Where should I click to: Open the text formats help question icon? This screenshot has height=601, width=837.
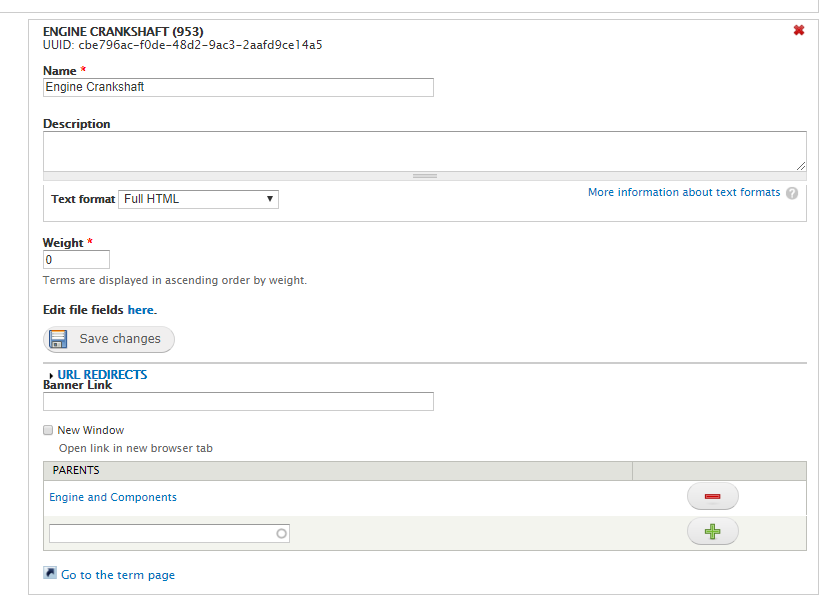click(x=792, y=193)
